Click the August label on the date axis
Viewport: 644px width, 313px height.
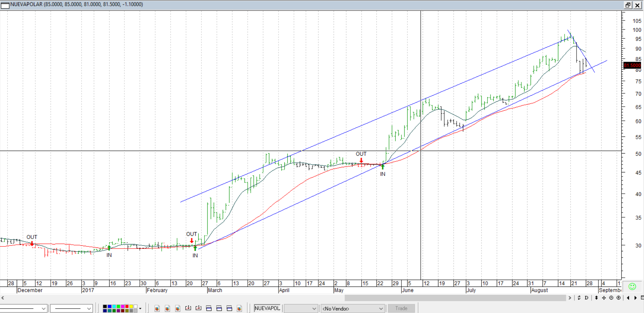(539, 290)
